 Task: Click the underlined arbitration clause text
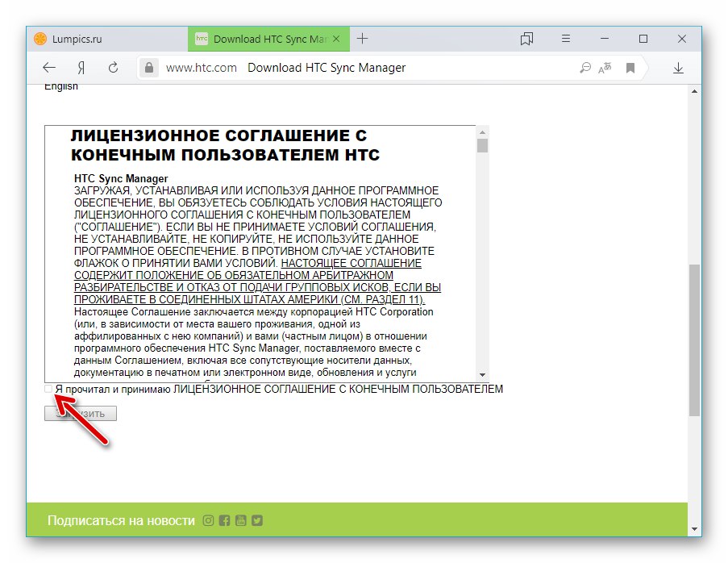click(258, 281)
